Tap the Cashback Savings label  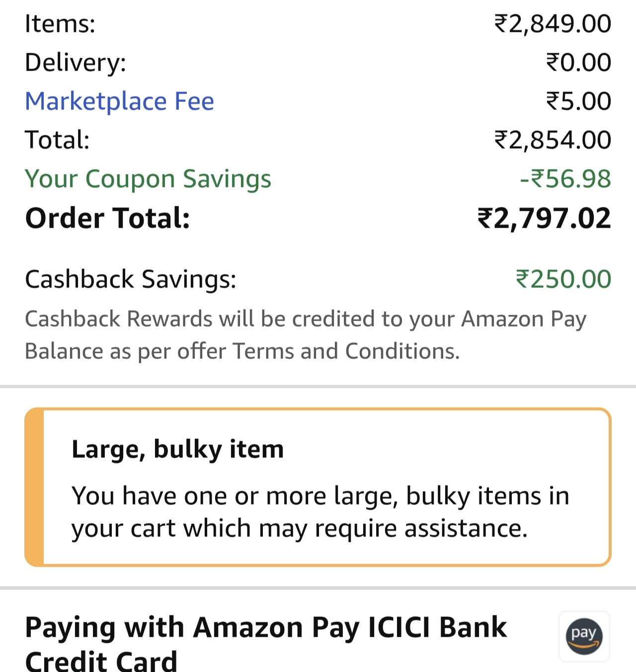[130, 279]
